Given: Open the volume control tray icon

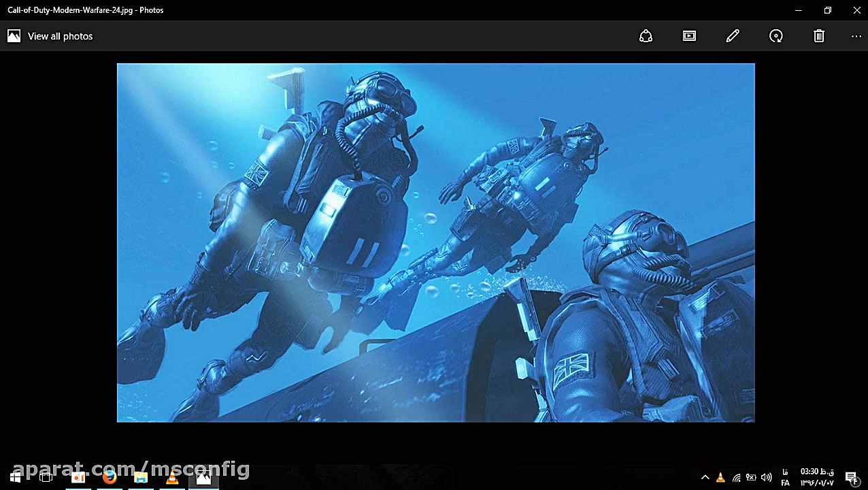Looking at the screenshot, I should (x=767, y=478).
